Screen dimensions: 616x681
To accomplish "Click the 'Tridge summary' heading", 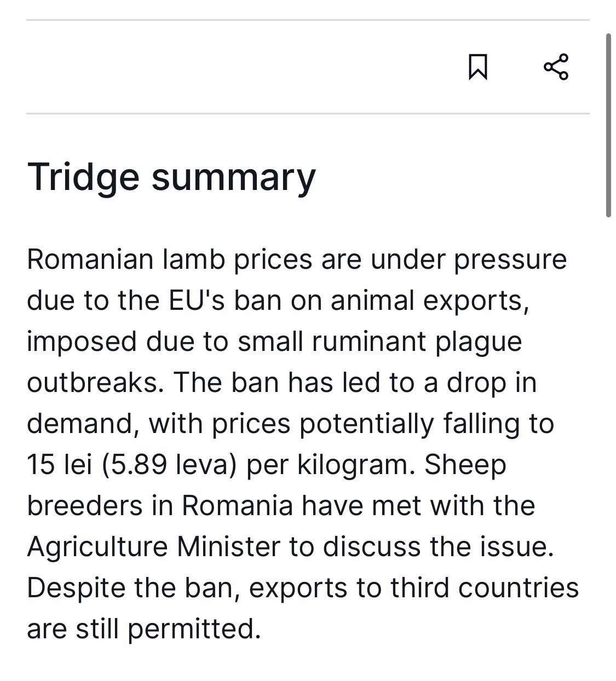I will click(171, 178).
